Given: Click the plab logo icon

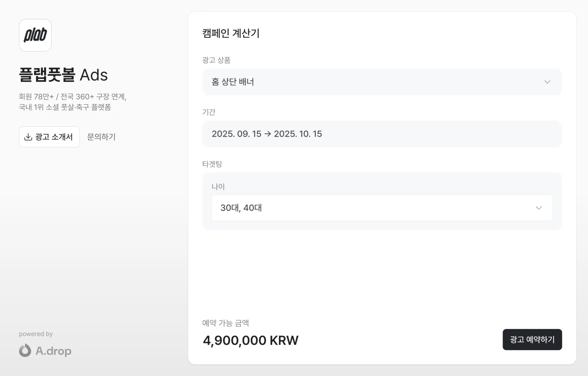Looking at the screenshot, I should point(35,35).
